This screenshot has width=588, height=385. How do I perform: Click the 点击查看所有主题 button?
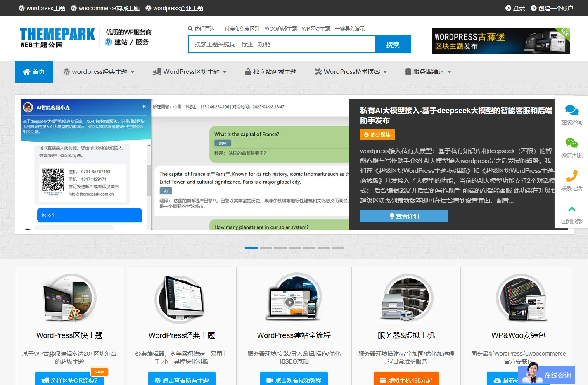coord(182,379)
